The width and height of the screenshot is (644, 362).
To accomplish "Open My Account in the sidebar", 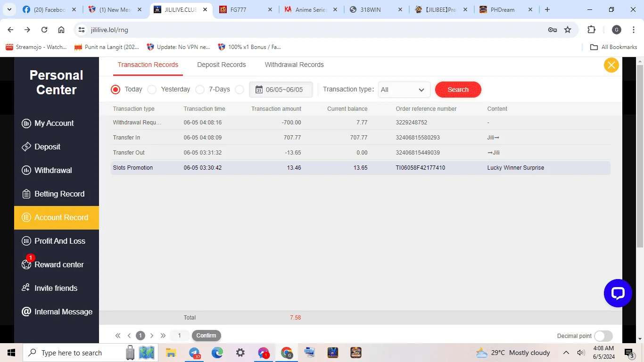I will [x=57, y=123].
